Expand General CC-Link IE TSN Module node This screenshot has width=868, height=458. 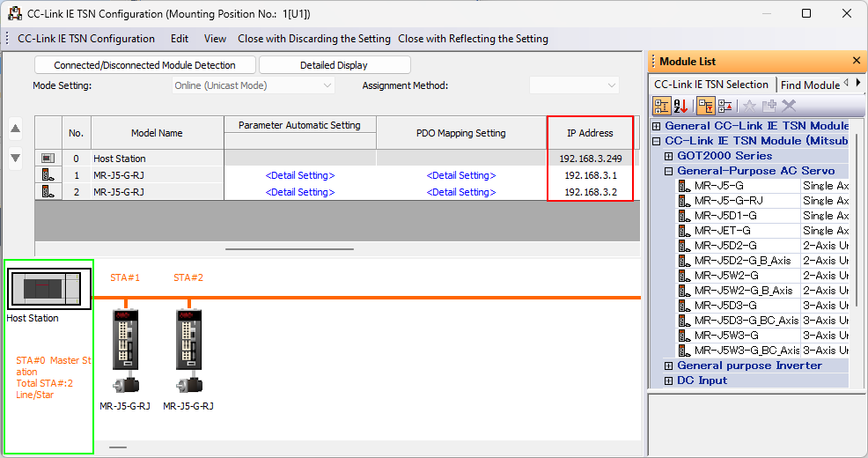click(x=657, y=126)
